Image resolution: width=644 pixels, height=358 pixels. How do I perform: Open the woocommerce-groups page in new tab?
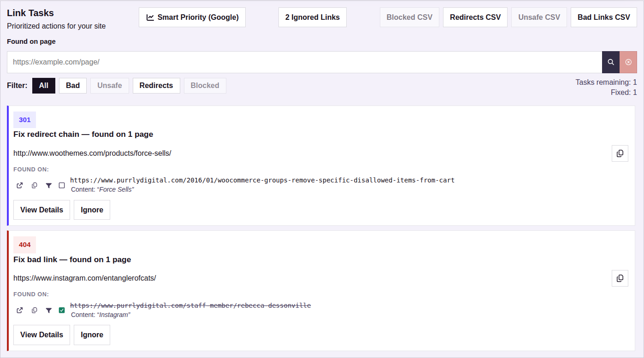[x=19, y=186]
